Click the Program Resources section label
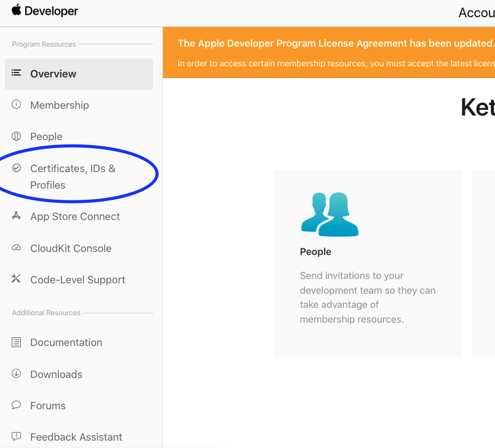The image size is (495, 448). (x=44, y=44)
